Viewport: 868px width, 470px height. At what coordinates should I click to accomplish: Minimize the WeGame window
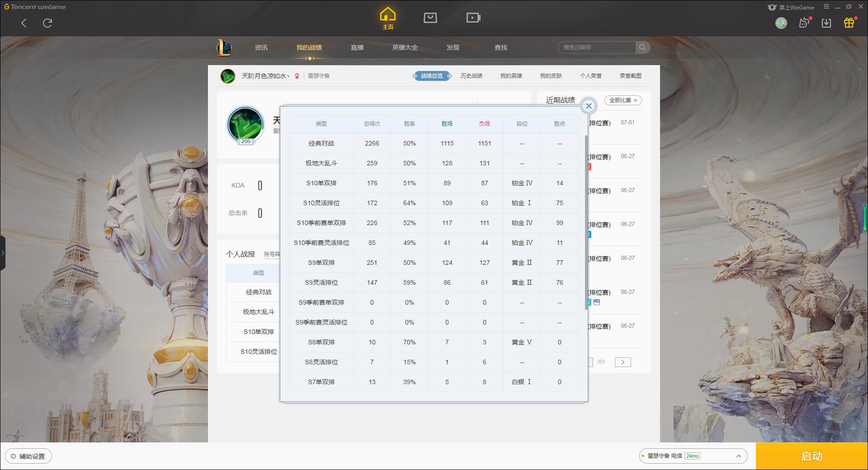pyautogui.click(x=838, y=7)
